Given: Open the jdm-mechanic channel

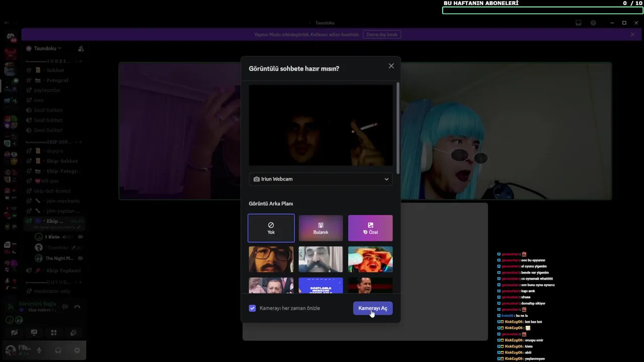Looking at the screenshot, I should click(x=55, y=201).
